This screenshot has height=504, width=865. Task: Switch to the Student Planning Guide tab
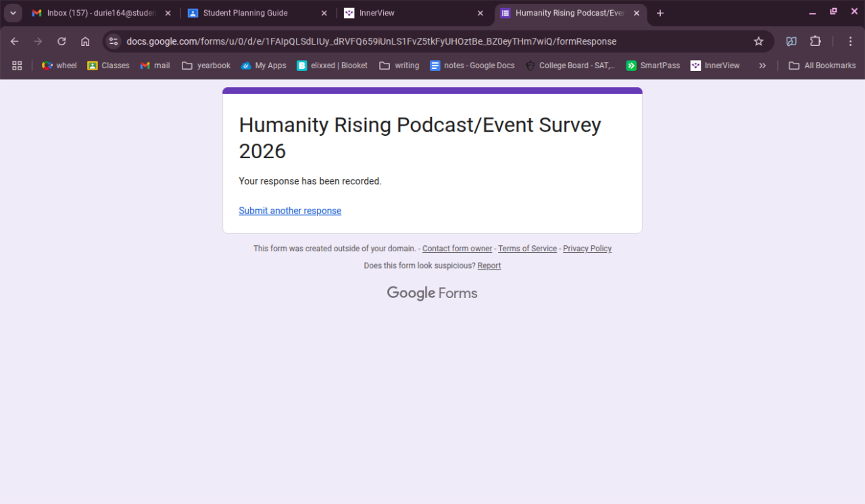(257, 13)
